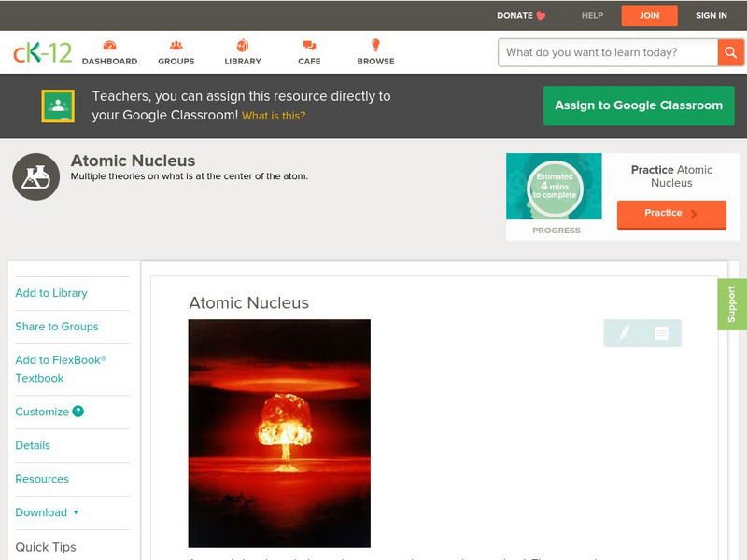The image size is (747, 560).
Task: Open the Library backpack icon
Action: click(x=243, y=44)
